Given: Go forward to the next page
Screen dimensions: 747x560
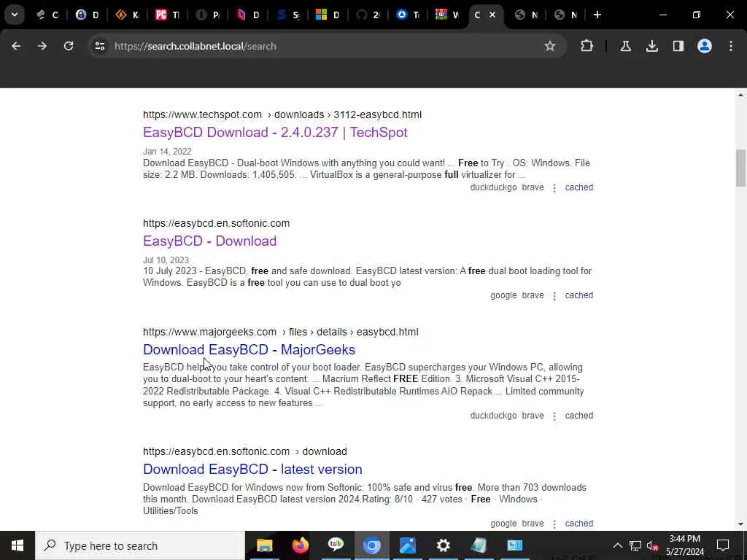Looking at the screenshot, I should [x=42, y=46].
